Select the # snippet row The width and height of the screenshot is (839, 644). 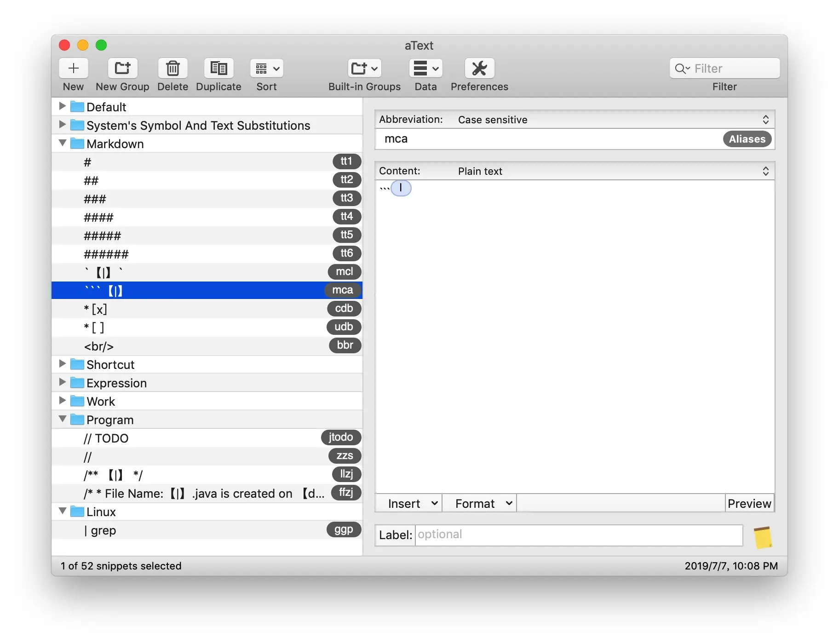coord(207,162)
